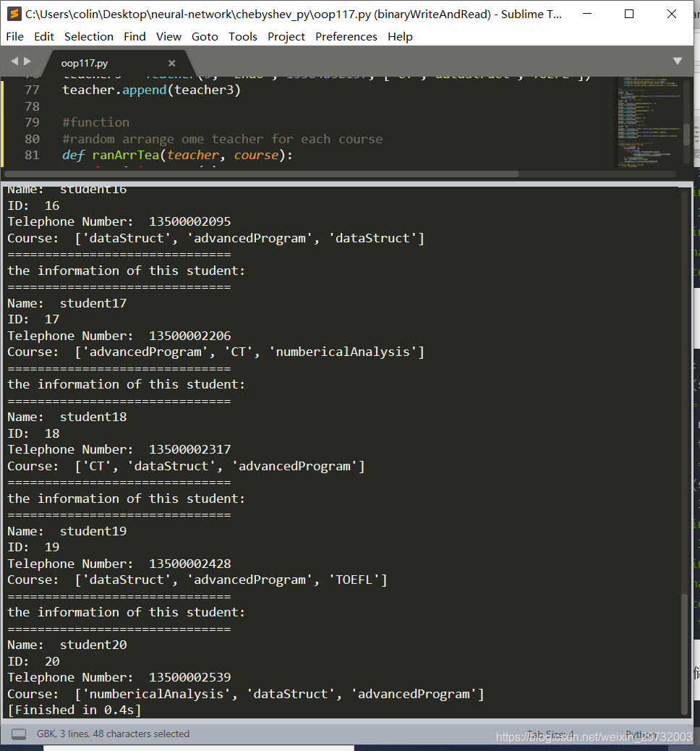Click the output panel vertical scrollbar

(685, 654)
